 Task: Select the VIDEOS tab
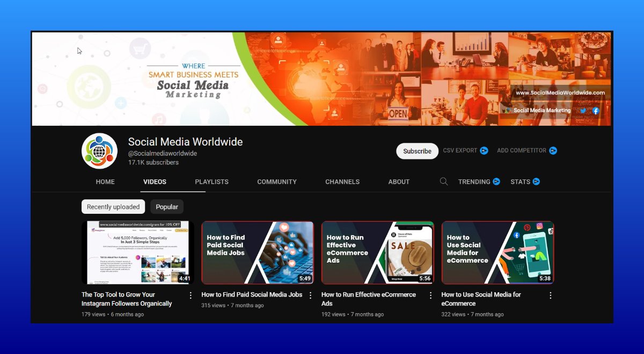[x=155, y=182]
